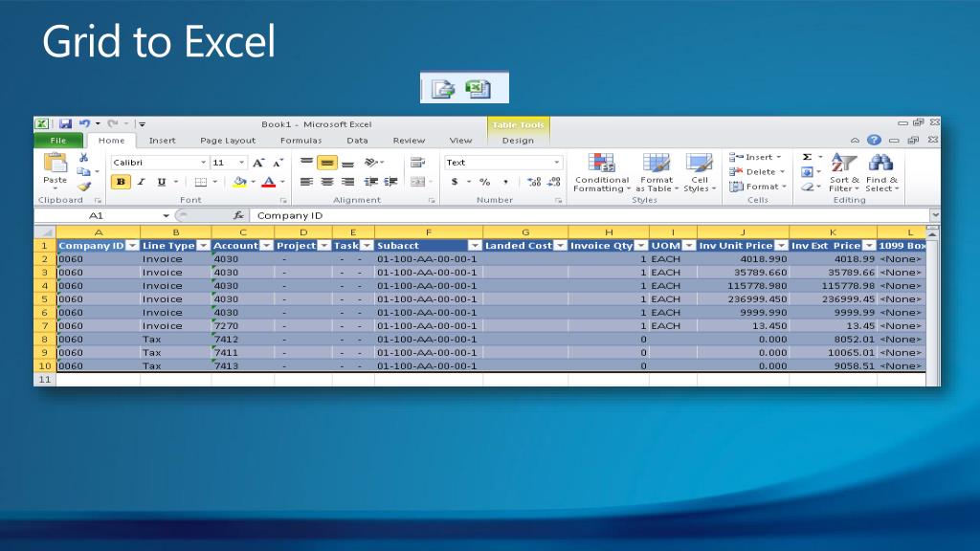Open the File tab
The width and height of the screenshot is (980, 551).
tap(58, 140)
